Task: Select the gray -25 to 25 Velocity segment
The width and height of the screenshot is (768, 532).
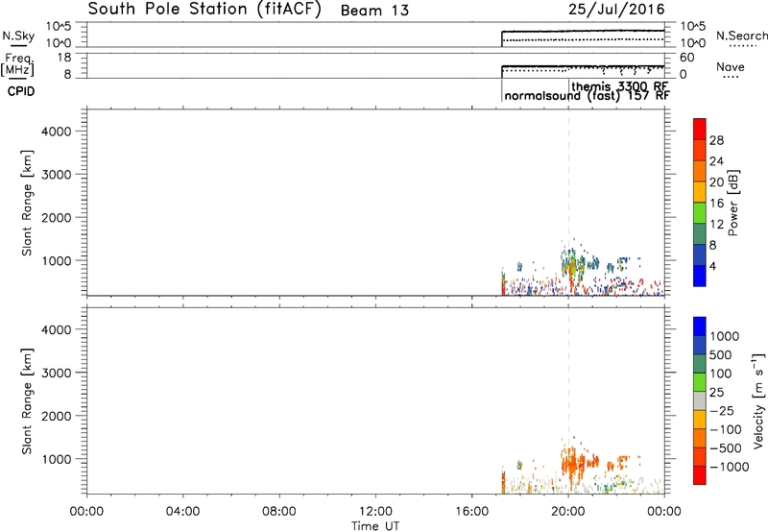Action: pyautogui.click(x=700, y=401)
